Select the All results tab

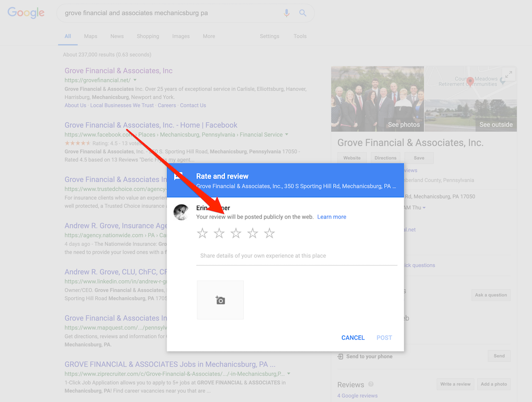tap(68, 36)
